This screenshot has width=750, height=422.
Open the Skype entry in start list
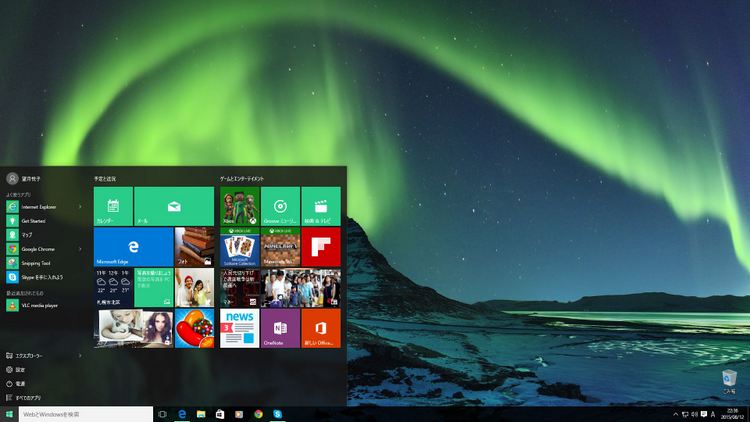click(x=42, y=277)
